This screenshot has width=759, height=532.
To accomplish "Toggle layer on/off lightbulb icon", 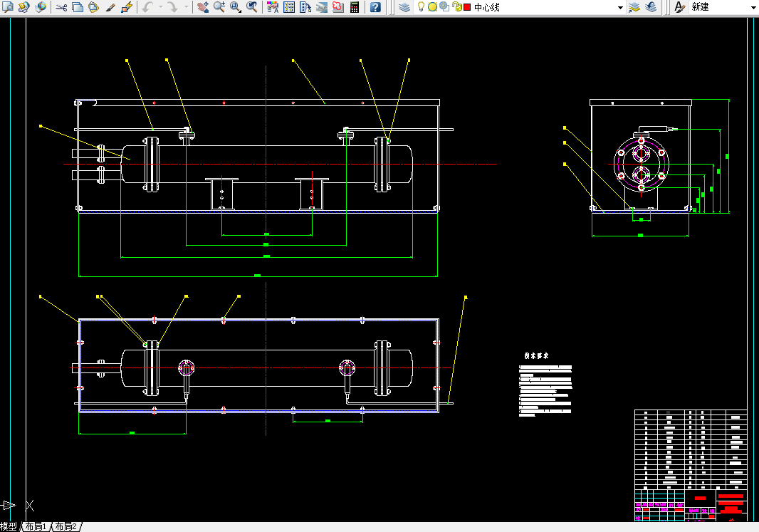I will [x=421, y=7].
